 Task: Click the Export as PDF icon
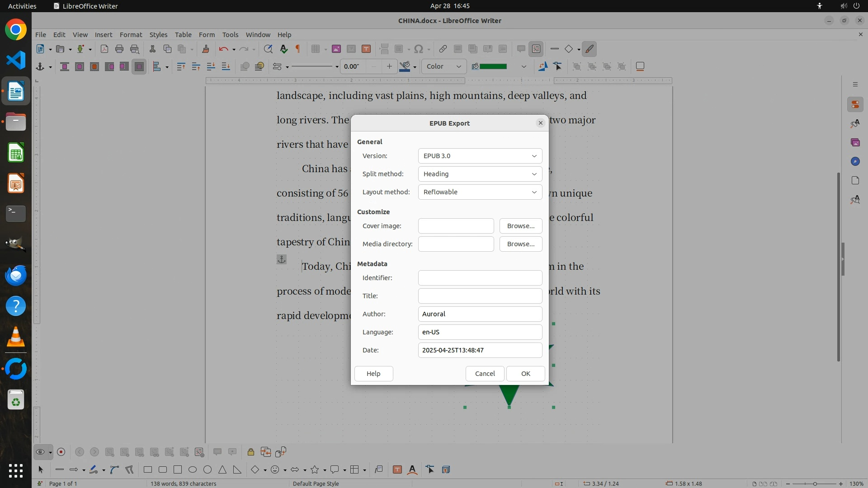click(x=104, y=49)
